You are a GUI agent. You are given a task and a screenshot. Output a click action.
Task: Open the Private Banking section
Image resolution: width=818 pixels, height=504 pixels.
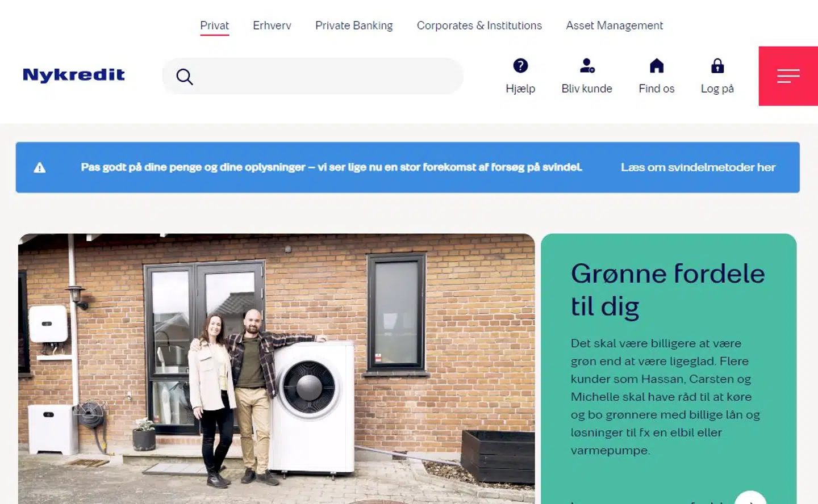[354, 26]
